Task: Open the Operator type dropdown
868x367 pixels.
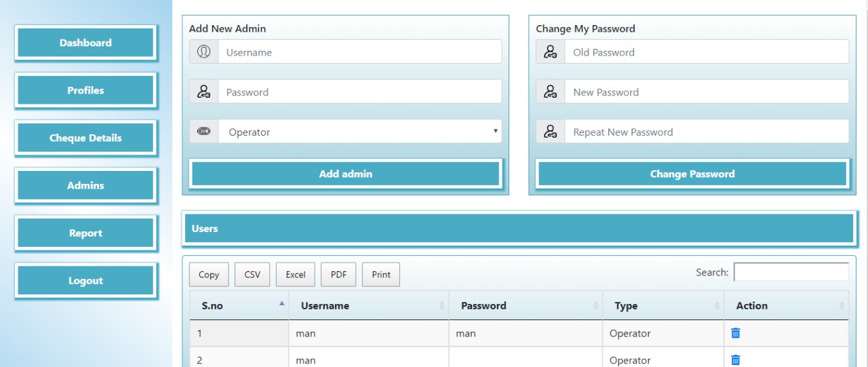Action: [x=360, y=132]
